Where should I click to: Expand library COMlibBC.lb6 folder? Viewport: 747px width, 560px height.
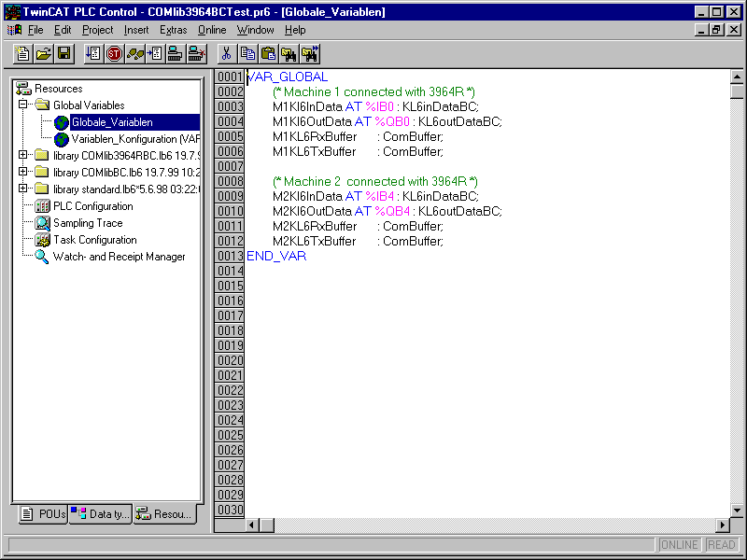click(22, 171)
